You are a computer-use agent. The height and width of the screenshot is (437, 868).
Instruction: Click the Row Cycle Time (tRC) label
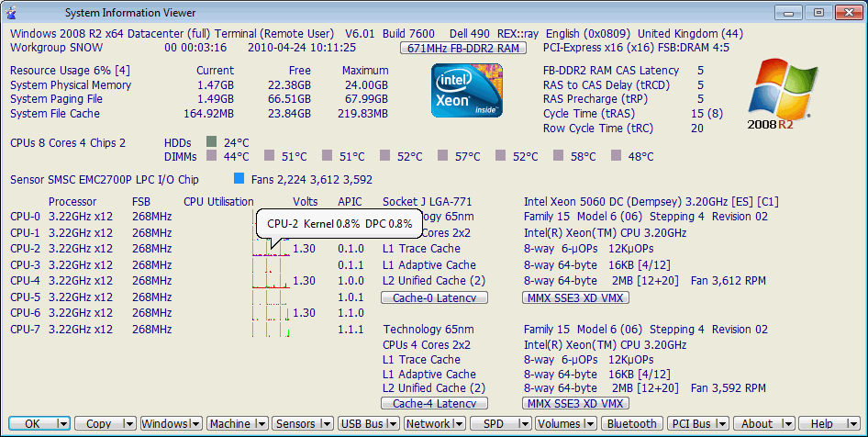pos(598,129)
